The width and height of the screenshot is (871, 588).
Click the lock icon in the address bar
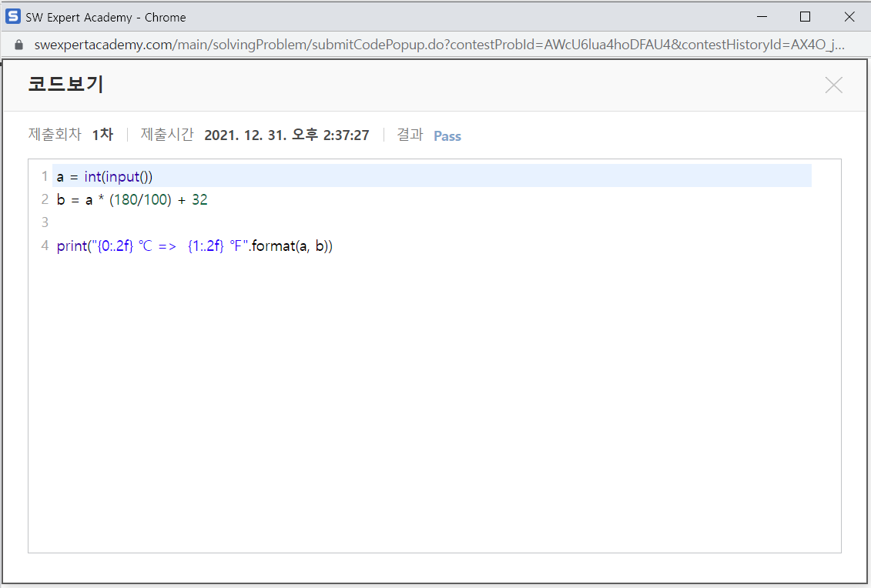[19, 45]
